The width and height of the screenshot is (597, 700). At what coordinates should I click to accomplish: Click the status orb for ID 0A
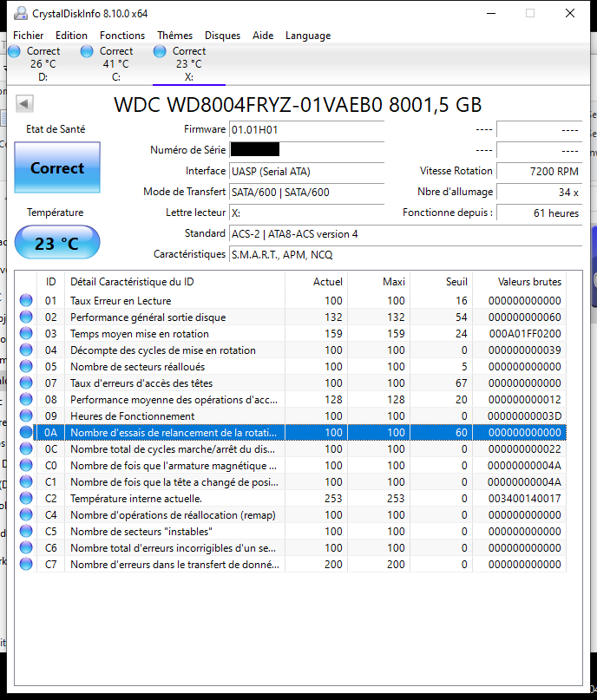click(x=26, y=433)
